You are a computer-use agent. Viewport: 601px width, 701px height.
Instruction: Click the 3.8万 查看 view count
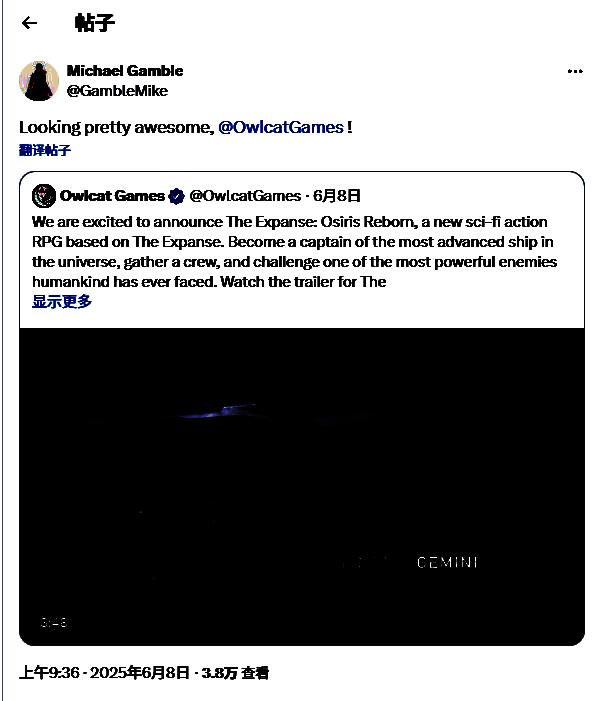[x=235, y=672]
